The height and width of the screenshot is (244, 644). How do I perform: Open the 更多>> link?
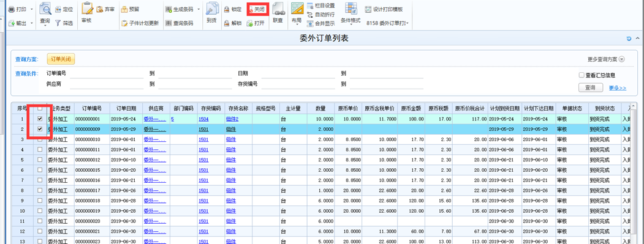point(617,88)
